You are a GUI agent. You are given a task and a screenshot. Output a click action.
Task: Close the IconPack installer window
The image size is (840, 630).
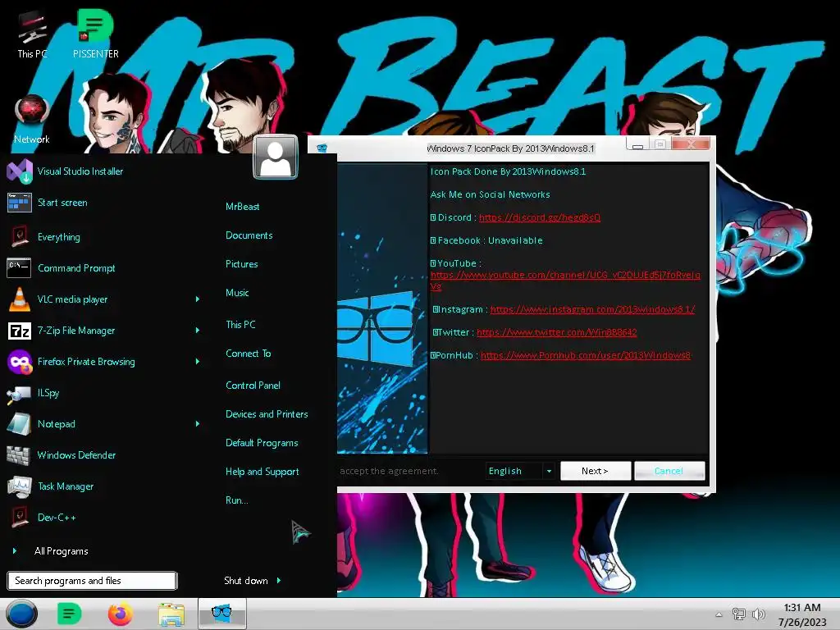(691, 144)
